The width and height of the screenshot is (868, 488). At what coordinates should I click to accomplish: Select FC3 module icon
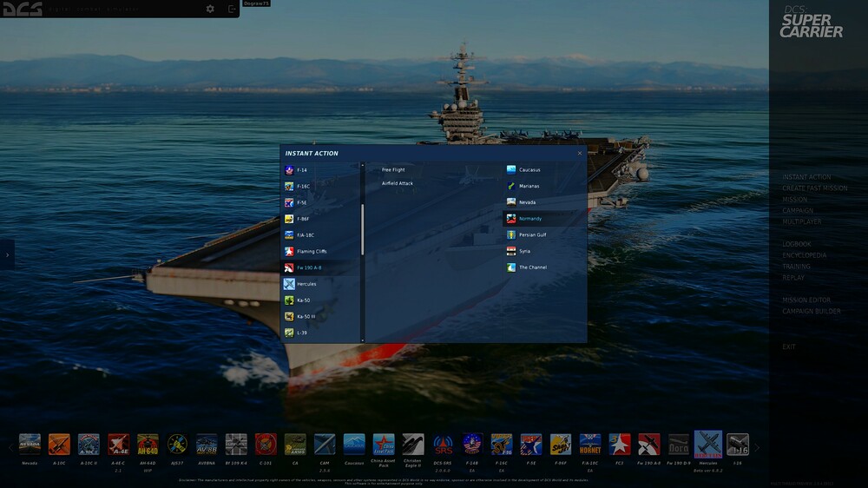pos(620,445)
